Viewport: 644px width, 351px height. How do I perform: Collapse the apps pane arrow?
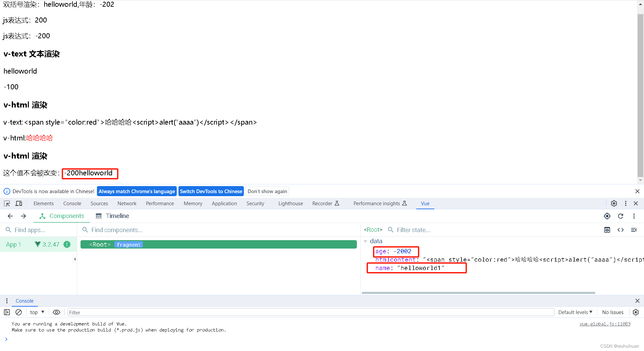point(75,259)
